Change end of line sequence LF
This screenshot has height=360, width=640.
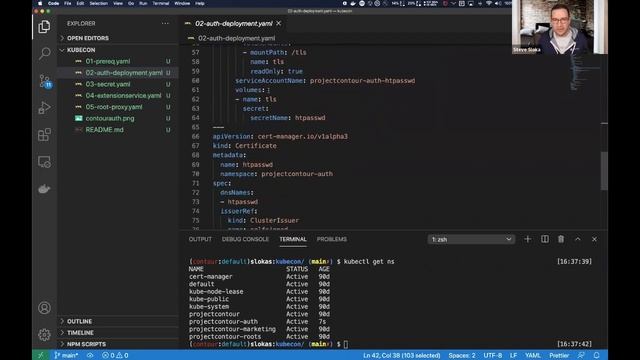coord(513,355)
